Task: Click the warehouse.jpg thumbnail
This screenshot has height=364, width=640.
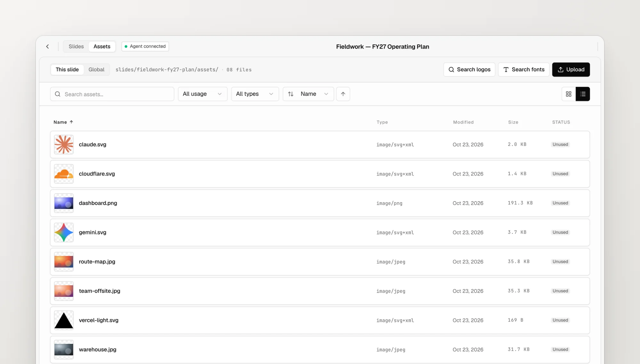Action: coord(64,350)
